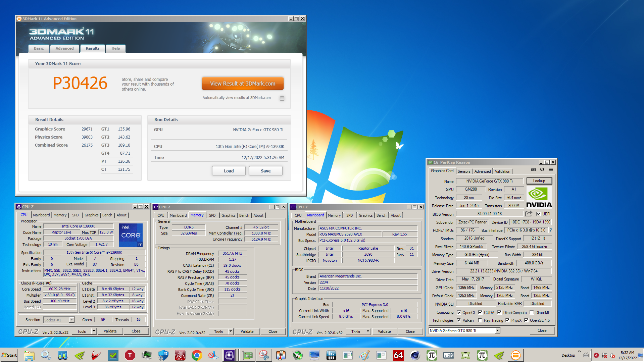This screenshot has width=644, height=362.
Task: Toggle the DirectCompute checkbox
Action: (499, 312)
